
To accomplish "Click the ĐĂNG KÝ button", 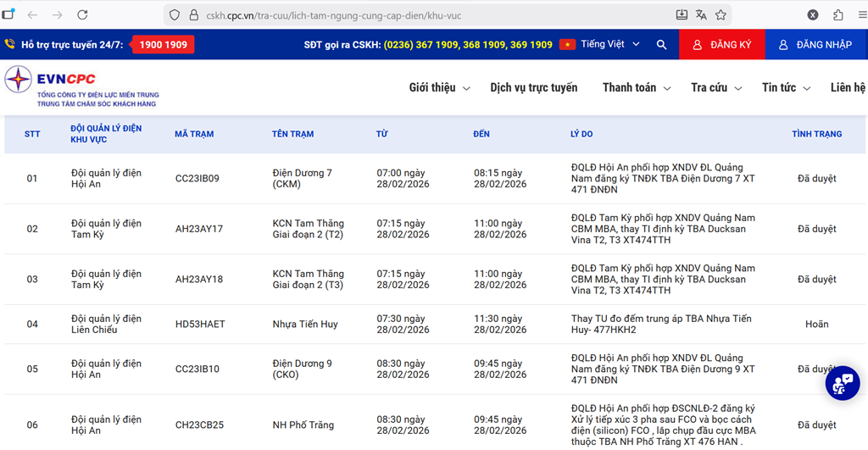I will coord(721,45).
